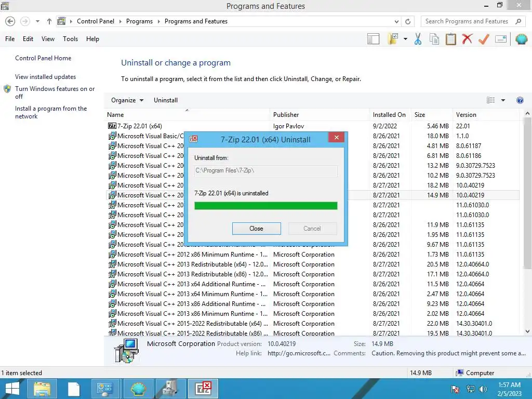Toggle the navigation pane toolbar icon
The height and width of the screenshot is (399, 532).
[x=373, y=39]
